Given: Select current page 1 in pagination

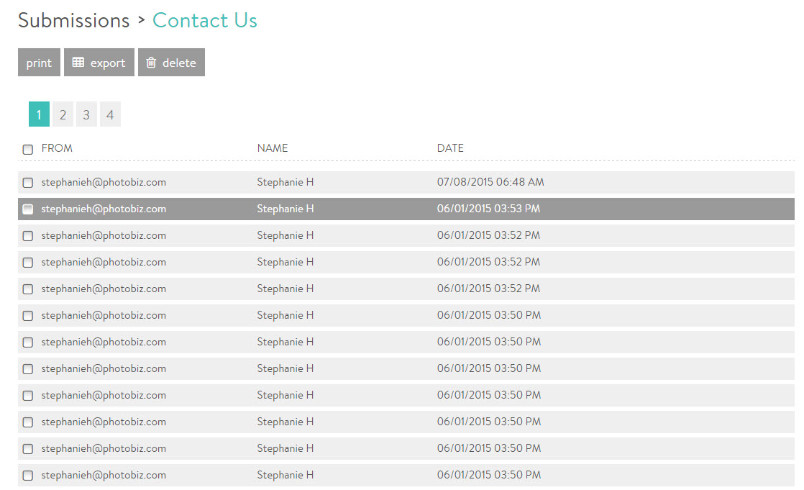Looking at the screenshot, I should click(39, 114).
